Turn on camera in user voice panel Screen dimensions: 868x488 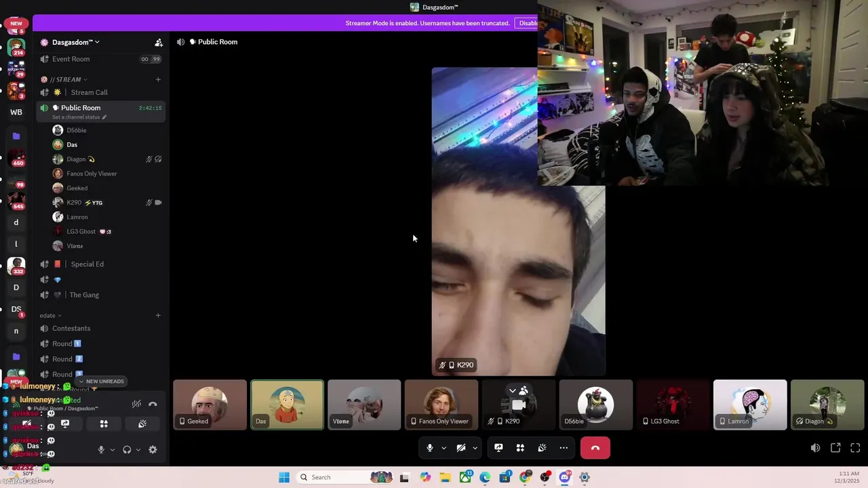(26, 424)
